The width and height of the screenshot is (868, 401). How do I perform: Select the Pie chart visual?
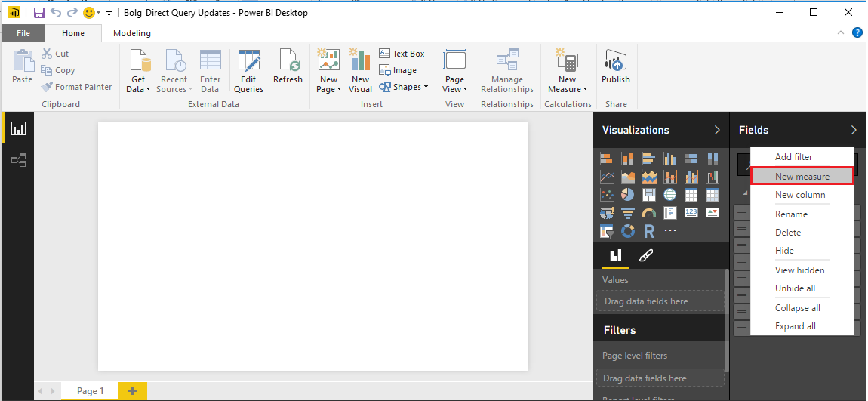[x=628, y=194]
